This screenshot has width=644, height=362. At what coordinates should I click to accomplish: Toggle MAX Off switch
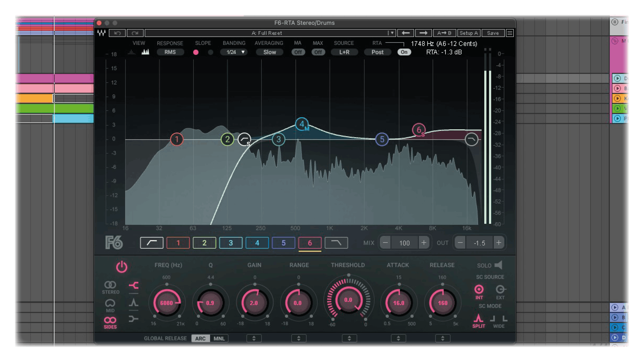[318, 52]
